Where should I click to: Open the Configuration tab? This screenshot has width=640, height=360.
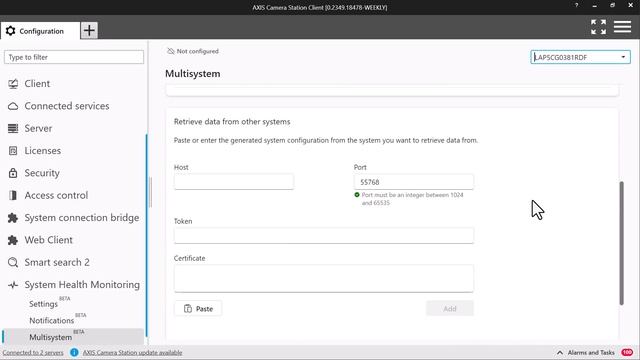(x=40, y=31)
